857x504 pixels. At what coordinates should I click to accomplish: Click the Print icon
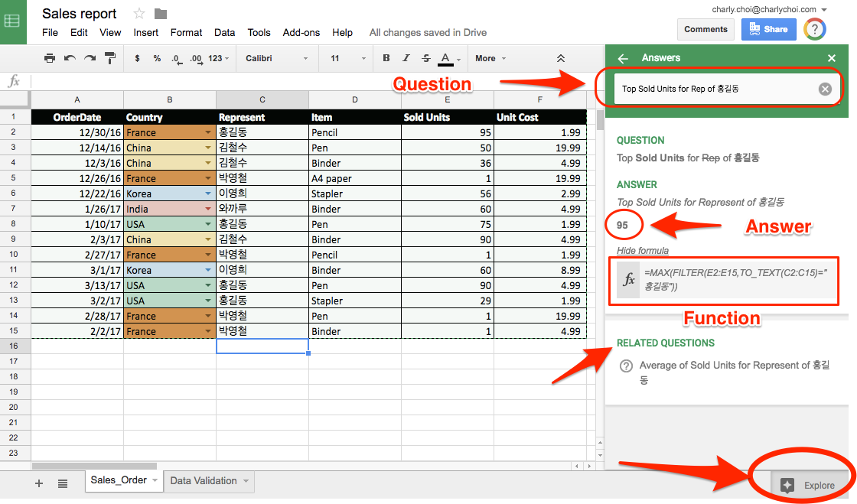tap(50, 59)
